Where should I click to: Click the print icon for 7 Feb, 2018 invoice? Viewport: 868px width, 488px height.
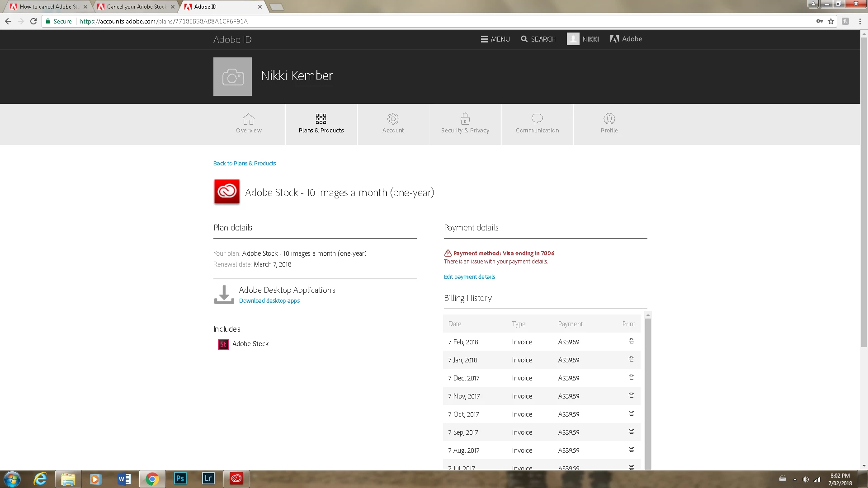[632, 341]
